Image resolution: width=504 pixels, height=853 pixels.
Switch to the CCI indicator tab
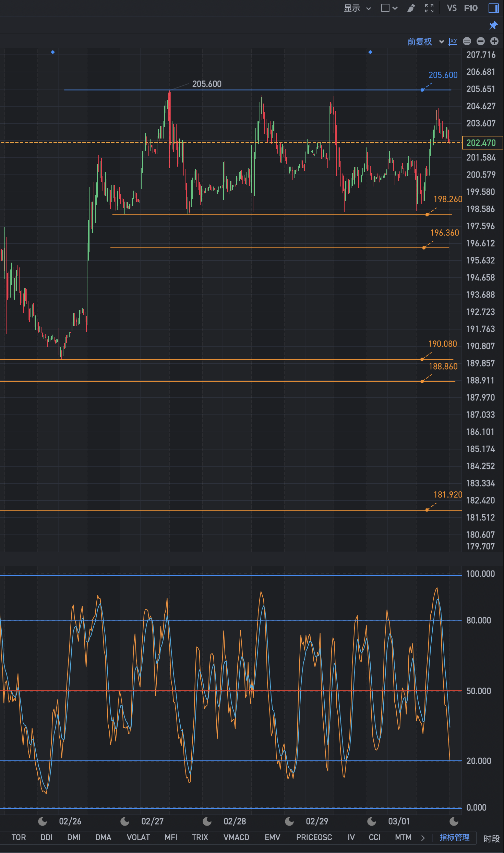(375, 837)
